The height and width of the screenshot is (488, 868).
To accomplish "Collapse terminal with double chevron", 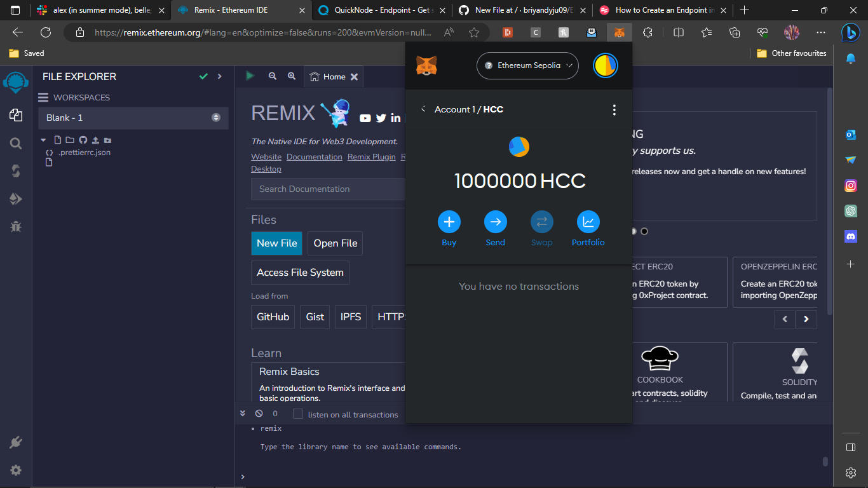I will (243, 414).
